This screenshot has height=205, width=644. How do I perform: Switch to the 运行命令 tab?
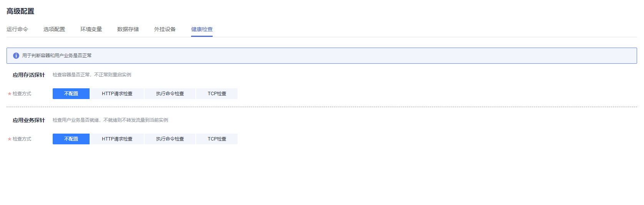tap(17, 29)
